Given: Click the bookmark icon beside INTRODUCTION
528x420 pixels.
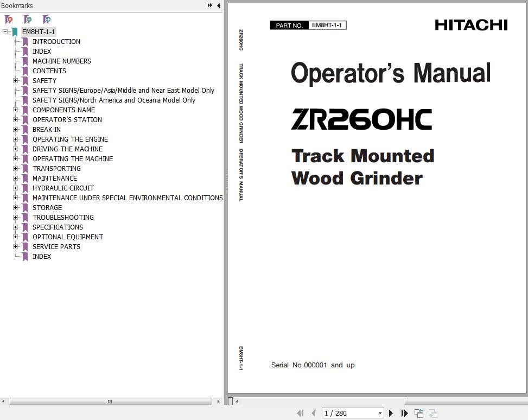Looking at the screenshot, I should coord(25,42).
